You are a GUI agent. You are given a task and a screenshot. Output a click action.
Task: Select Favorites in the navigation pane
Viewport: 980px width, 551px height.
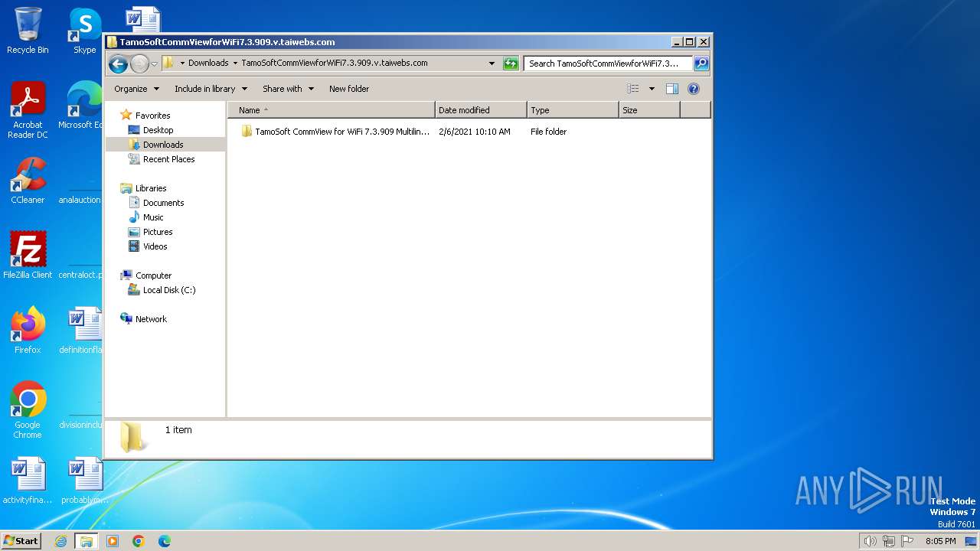point(152,116)
